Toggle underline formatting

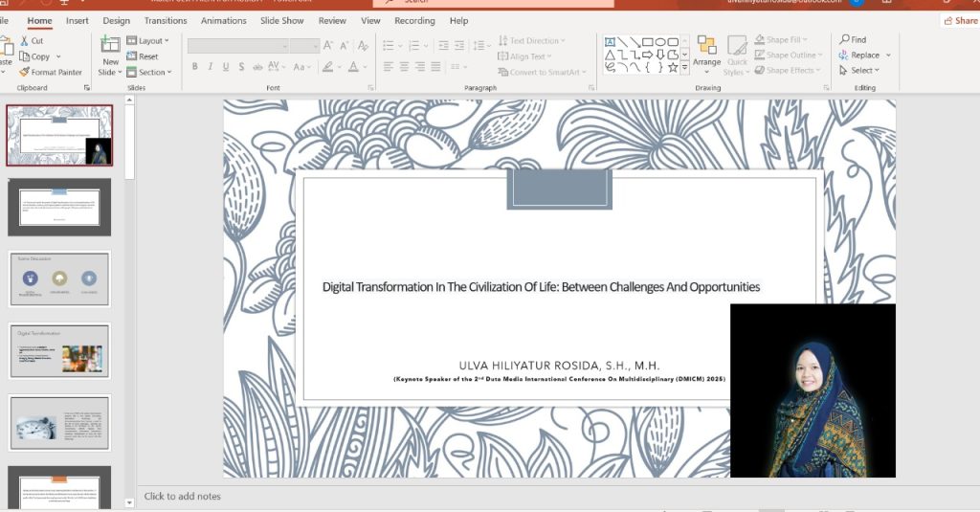click(x=225, y=67)
